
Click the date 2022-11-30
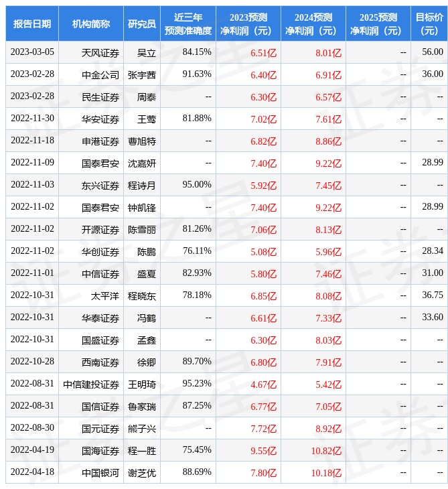[x=32, y=119]
